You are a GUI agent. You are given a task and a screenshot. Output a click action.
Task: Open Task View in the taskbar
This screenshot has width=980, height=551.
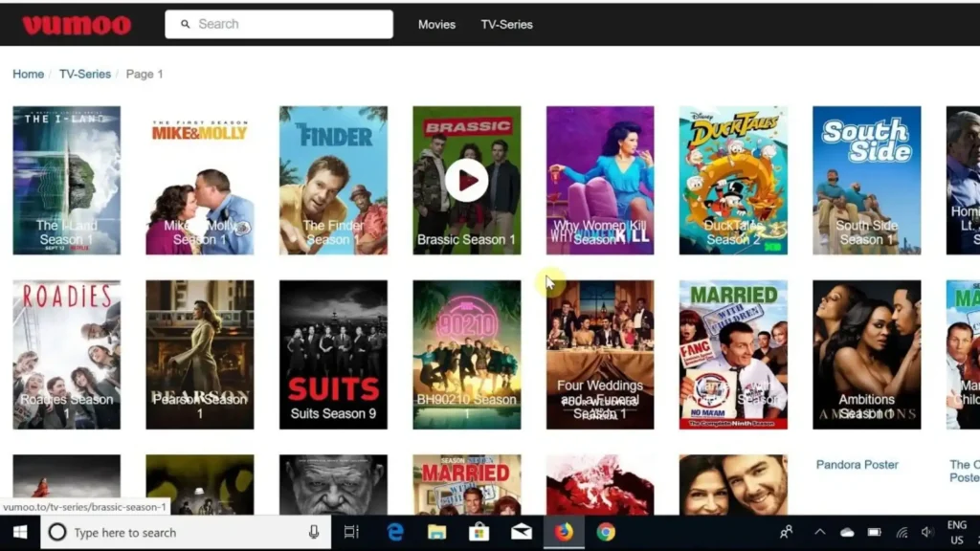[351, 532]
